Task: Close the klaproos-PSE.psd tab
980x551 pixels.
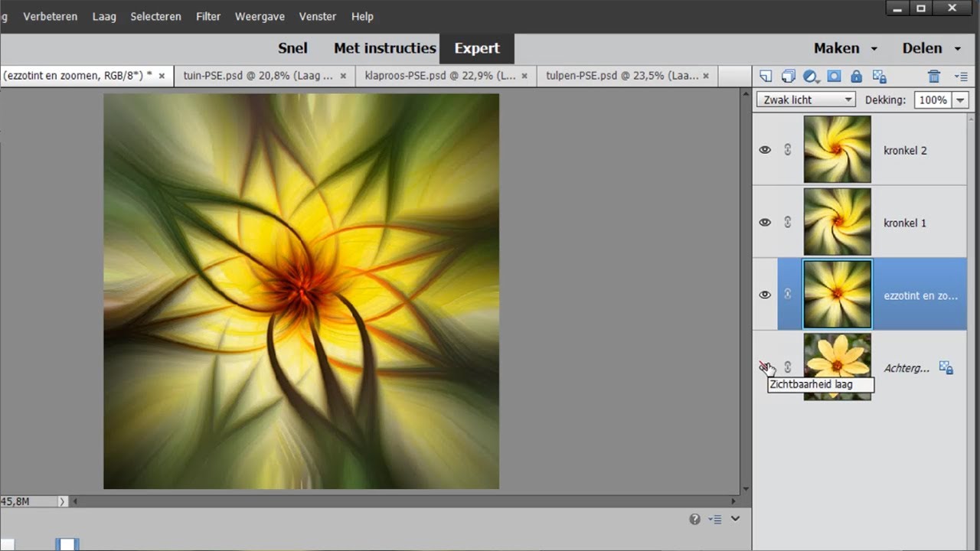Action: pos(524,76)
